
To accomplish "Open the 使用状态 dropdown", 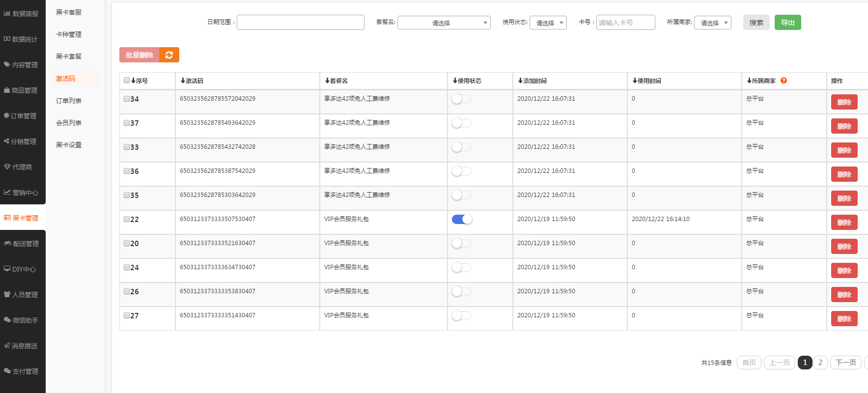I will [x=548, y=23].
